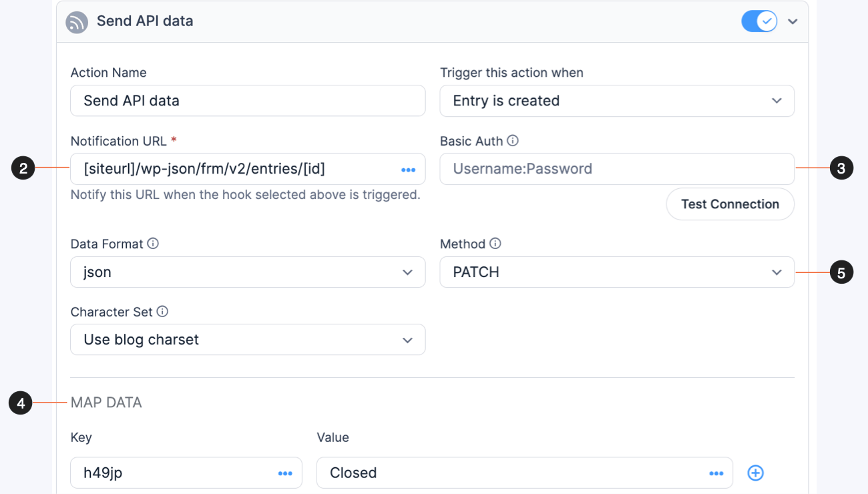Click the Character Set info icon
The height and width of the screenshot is (494, 868).
(162, 311)
